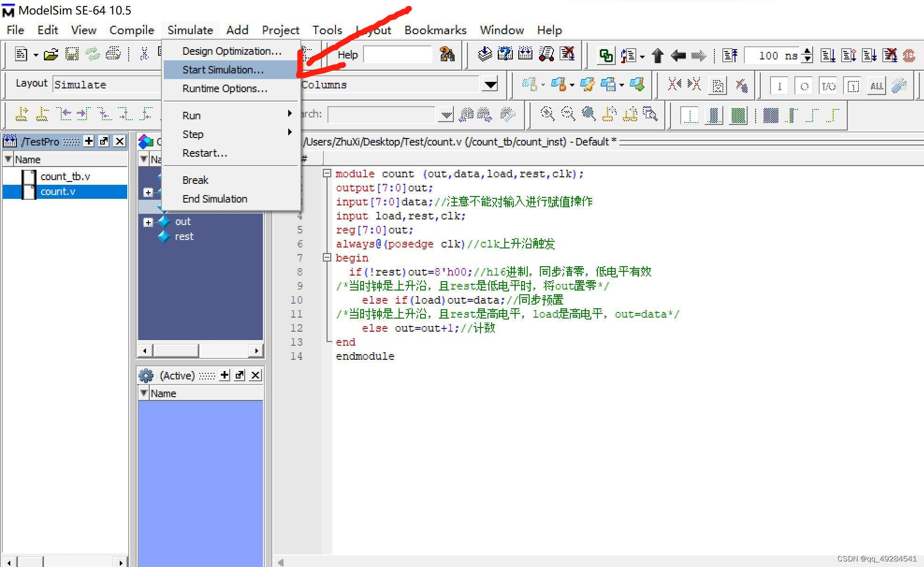Toggle the 'ALL' signals filter button
Screen dimensions: 924x567
pos(876,86)
